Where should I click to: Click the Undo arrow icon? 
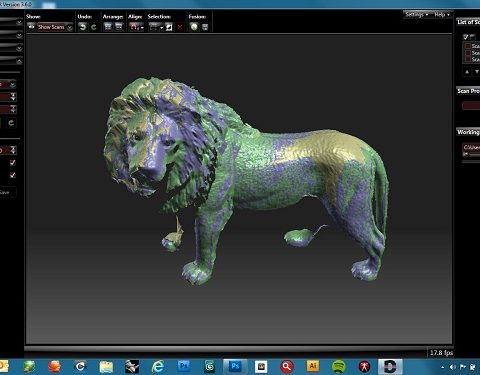click(x=82, y=27)
